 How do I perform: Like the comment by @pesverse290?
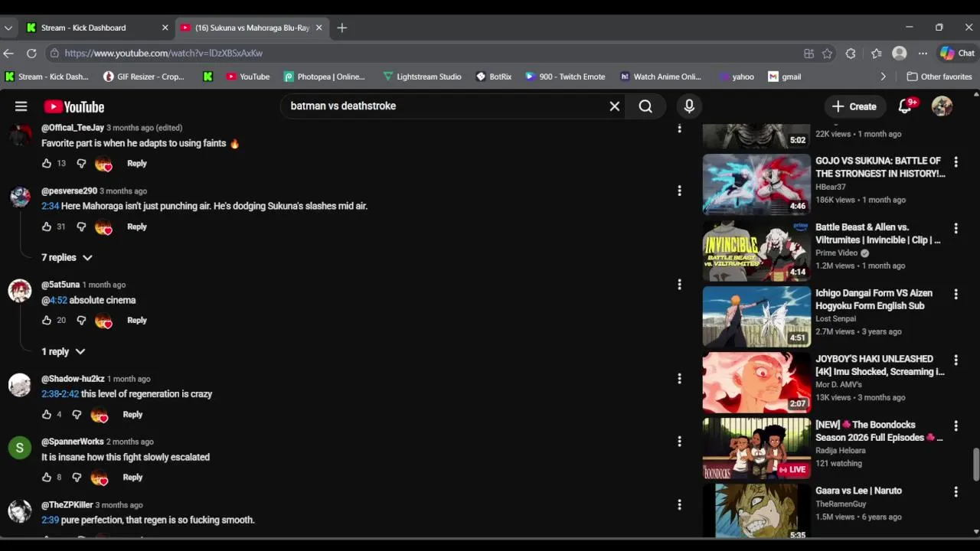[x=47, y=227]
